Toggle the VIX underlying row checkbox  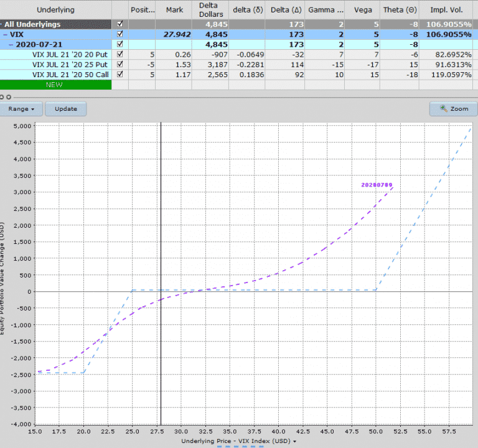click(x=120, y=34)
